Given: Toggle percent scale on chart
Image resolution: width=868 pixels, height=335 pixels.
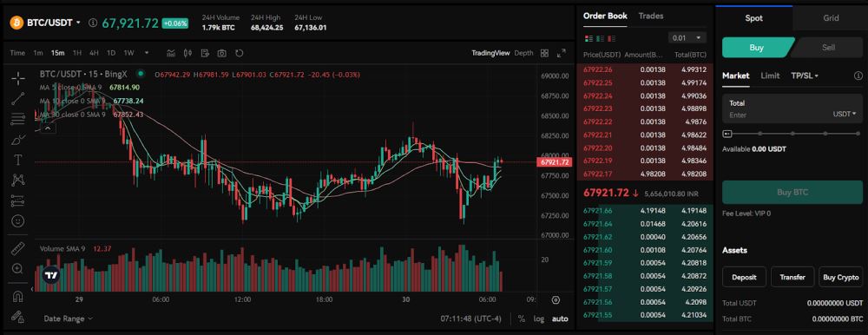Looking at the screenshot, I should click(x=522, y=319).
